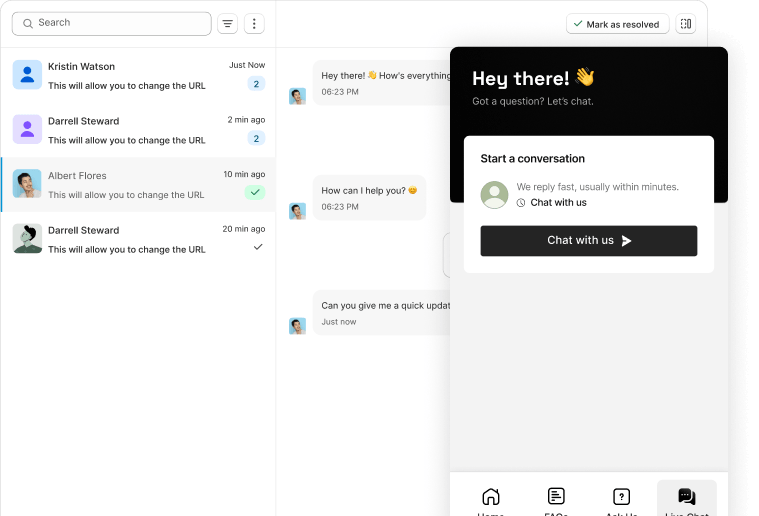Image resolution: width=759 pixels, height=516 pixels.
Task: Select Darrell Steward chat from 20 min ago
Action: [x=128, y=239]
